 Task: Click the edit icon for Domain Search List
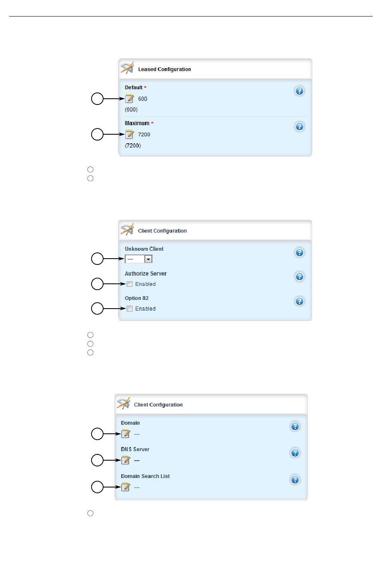(125, 487)
